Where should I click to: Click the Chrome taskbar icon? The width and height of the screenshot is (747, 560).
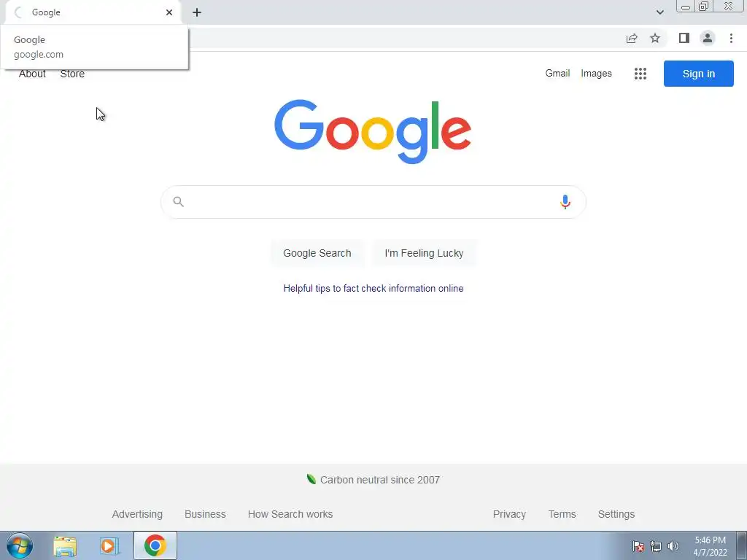click(155, 545)
